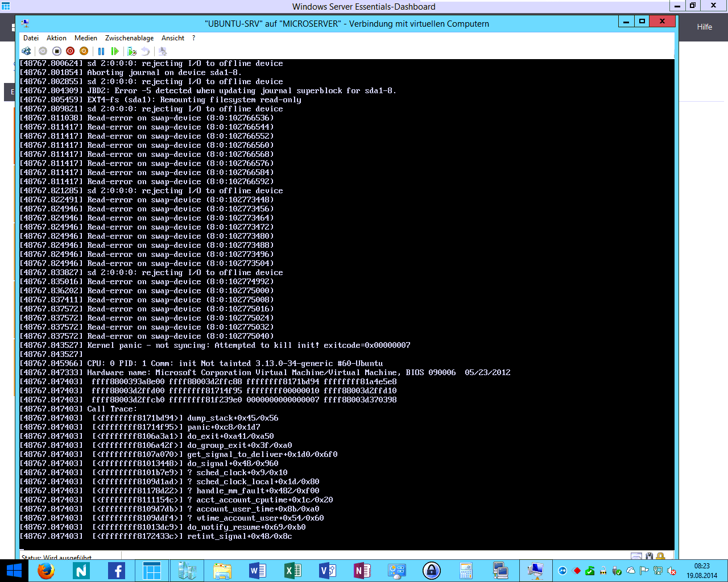This screenshot has width=728, height=582.
Task: Open the Ansicht menu
Action: [173, 38]
